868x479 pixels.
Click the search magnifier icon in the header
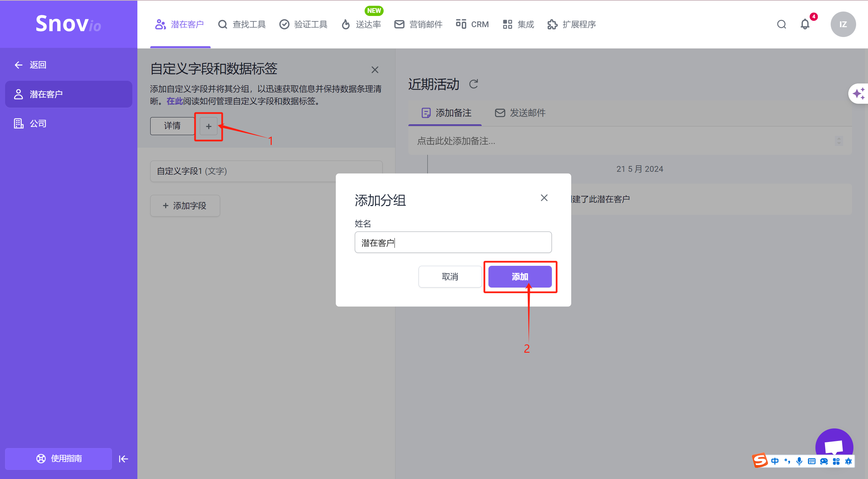click(x=782, y=24)
